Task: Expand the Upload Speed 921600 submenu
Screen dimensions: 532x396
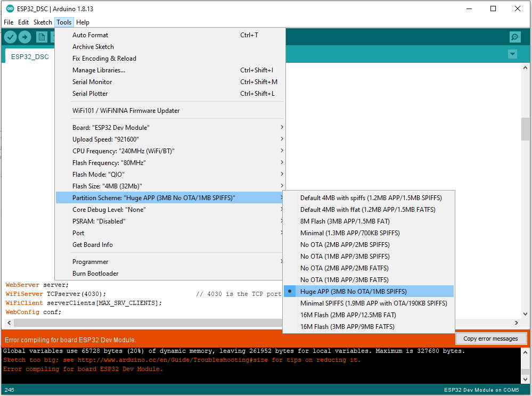Action: click(x=170, y=139)
